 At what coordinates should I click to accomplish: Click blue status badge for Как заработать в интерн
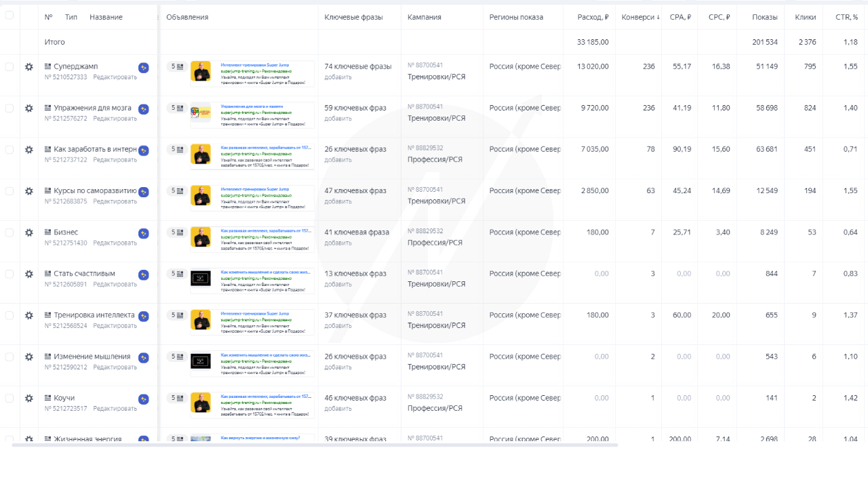point(144,150)
